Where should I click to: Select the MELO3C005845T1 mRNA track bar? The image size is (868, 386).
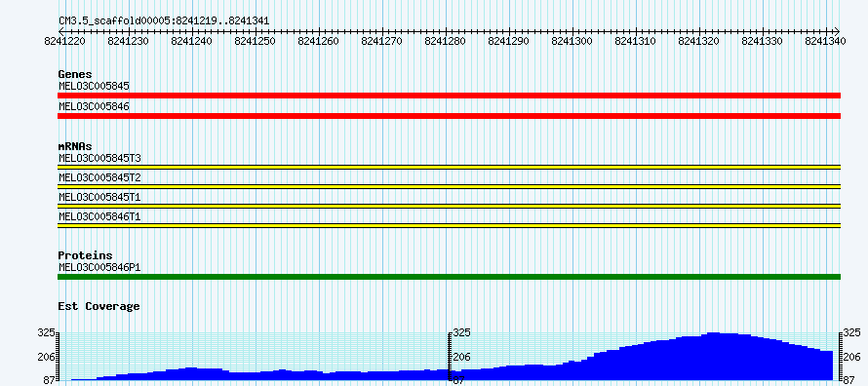[449, 207]
